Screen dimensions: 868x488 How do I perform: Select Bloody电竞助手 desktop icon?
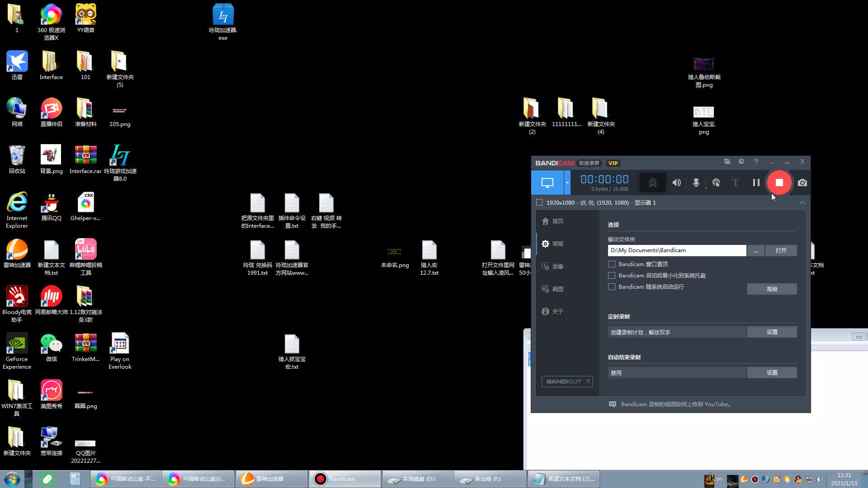[x=17, y=304]
